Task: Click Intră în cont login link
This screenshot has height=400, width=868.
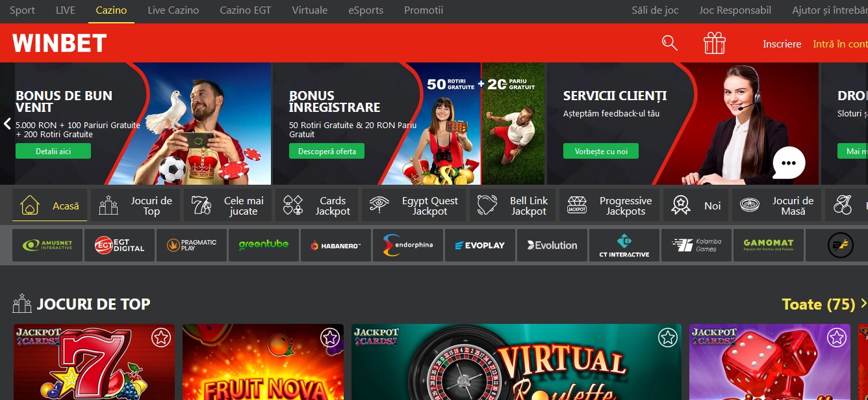Action: [x=840, y=44]
